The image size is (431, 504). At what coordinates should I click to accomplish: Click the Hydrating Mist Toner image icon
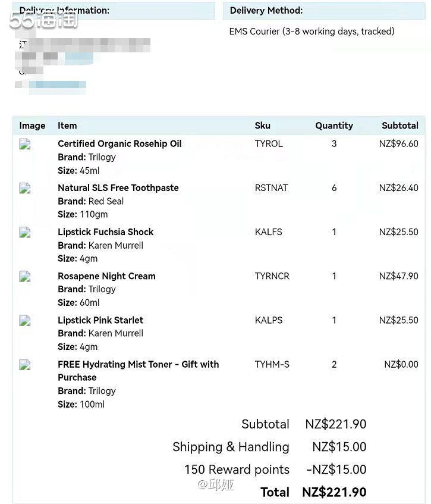(25, 364)
